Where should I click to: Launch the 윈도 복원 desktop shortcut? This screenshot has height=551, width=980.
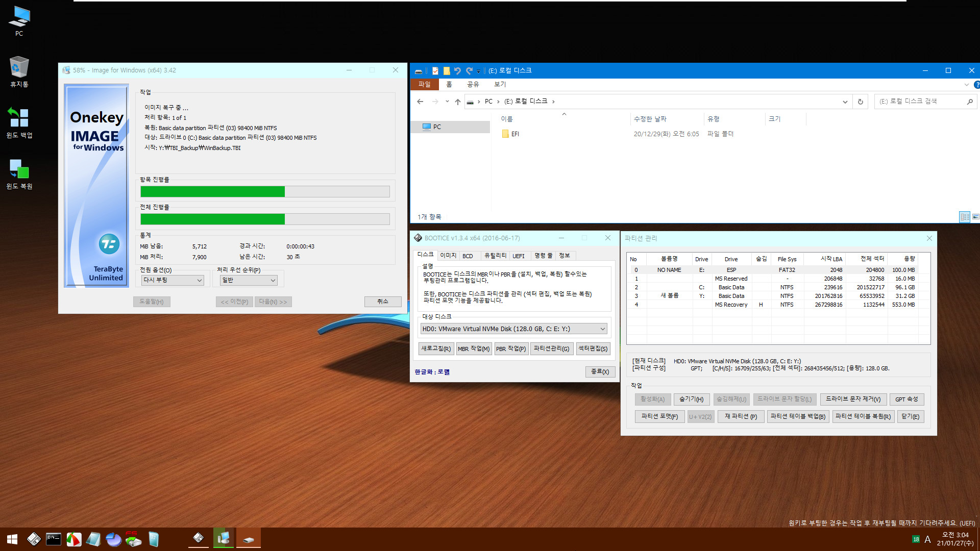pyautogui.click(x=19, y=173)
